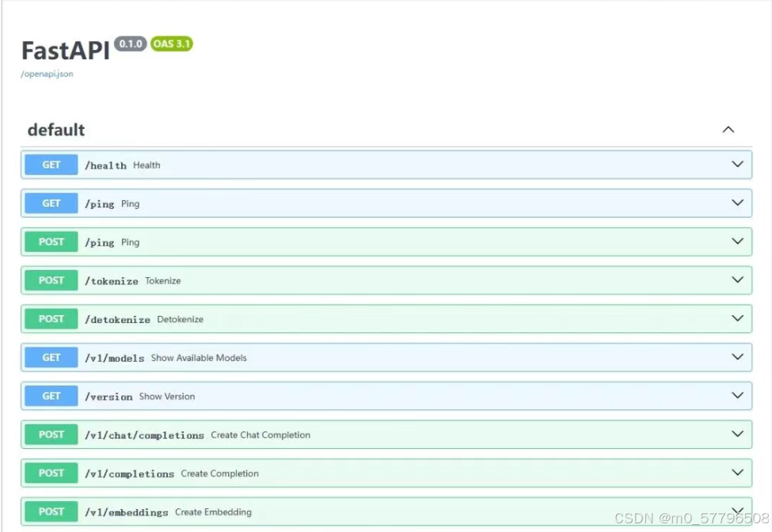The width and height of the screenshot is (772, 532).
Task: Click the 0.1.0 version badge
Action: 131,44
